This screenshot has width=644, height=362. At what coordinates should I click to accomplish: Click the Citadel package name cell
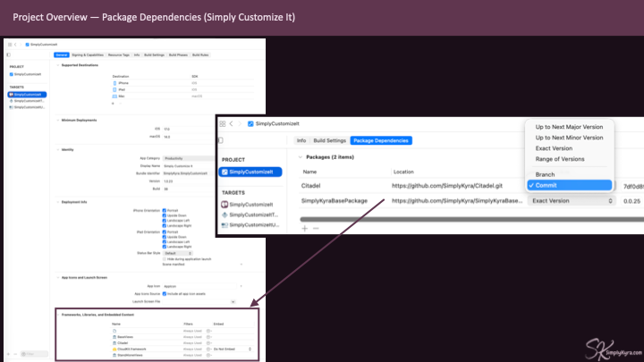[311, 186]
